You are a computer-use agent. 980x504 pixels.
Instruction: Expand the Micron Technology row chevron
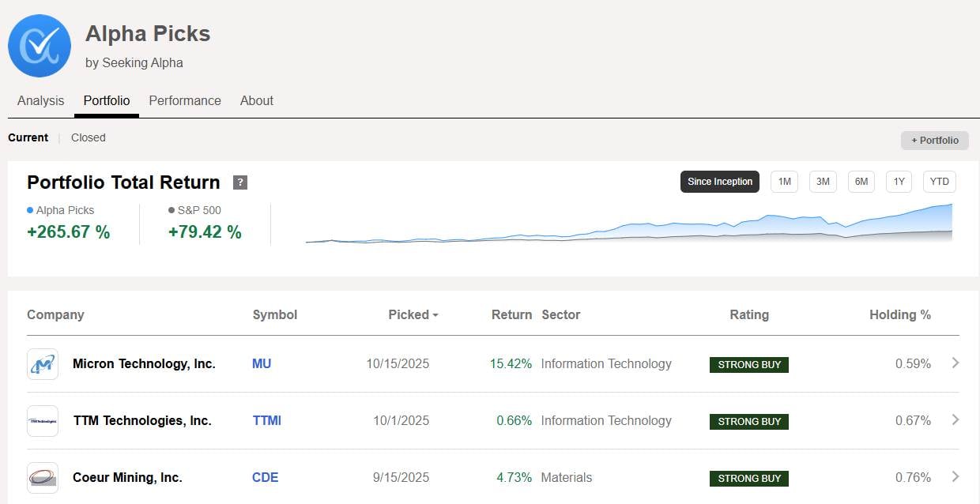click(x=955, y=363)
